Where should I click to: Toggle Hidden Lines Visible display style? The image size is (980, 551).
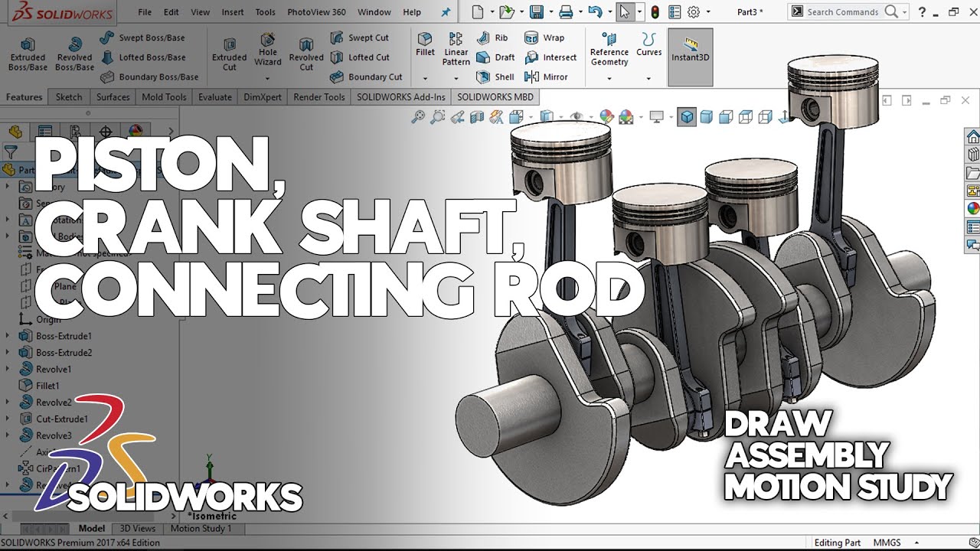click(x=745, y=117)
